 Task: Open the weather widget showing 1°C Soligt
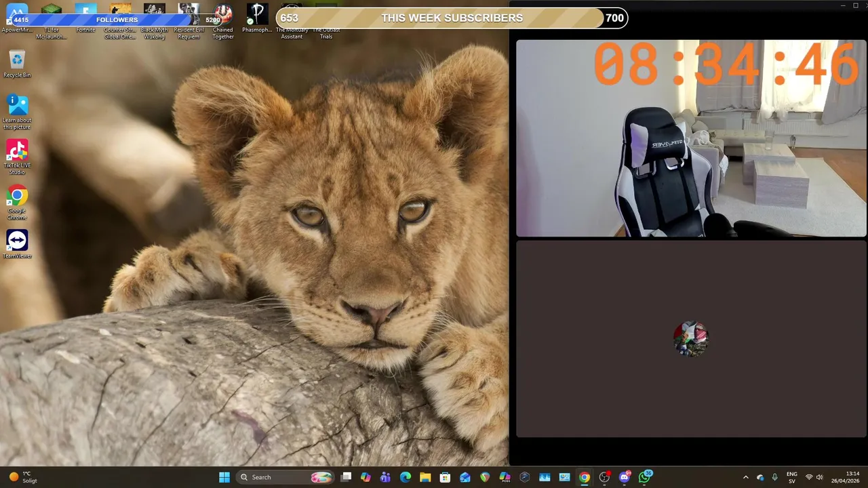(x=24, y=477)
